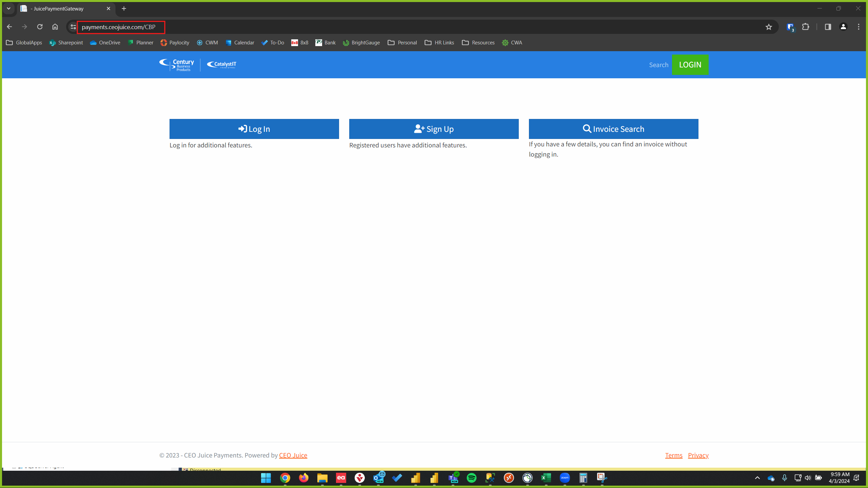Click the Invoice Search button

pyautogui.click(x=613, y=129)
